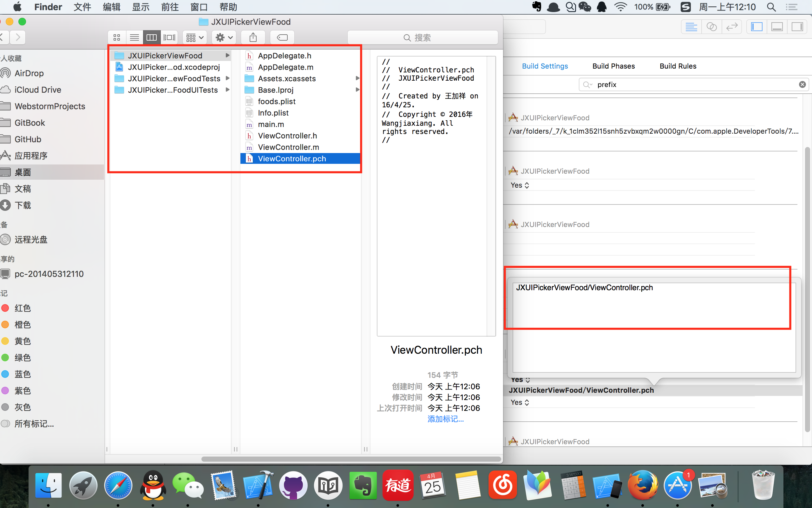Open the item arrangement dropdown
This screenshot has width=812, height=508.
point(195,38)
